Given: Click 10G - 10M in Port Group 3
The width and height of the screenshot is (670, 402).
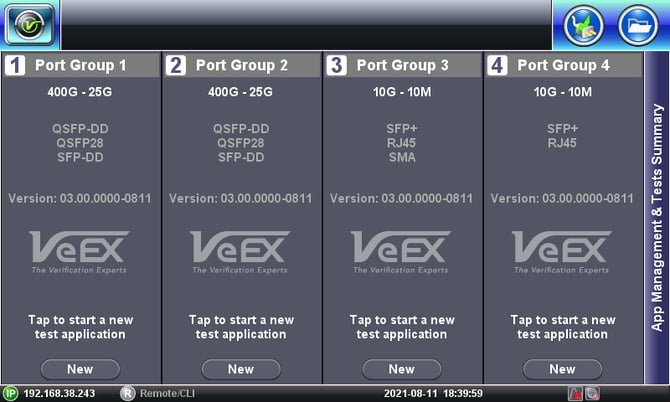Looking at the screenshot, I should pyautogui.click(x=402, y=92).
